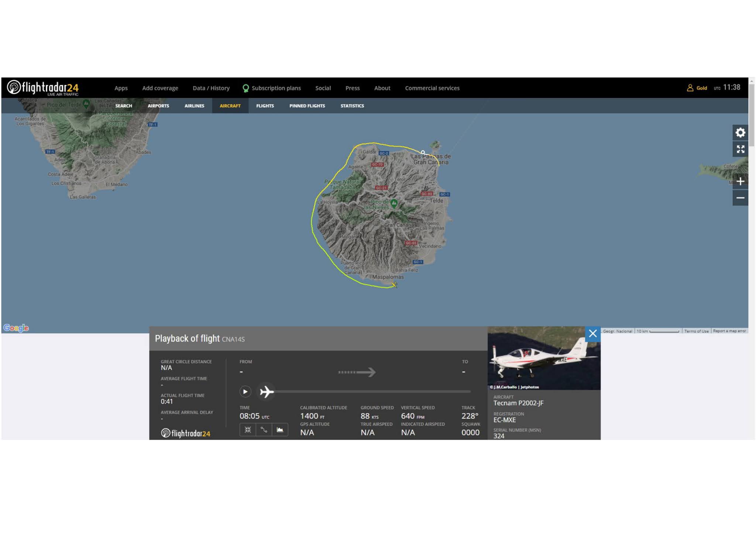Close the flight playback panel
Viewport: 756px width, 535px height.
(x=592, y=334)
